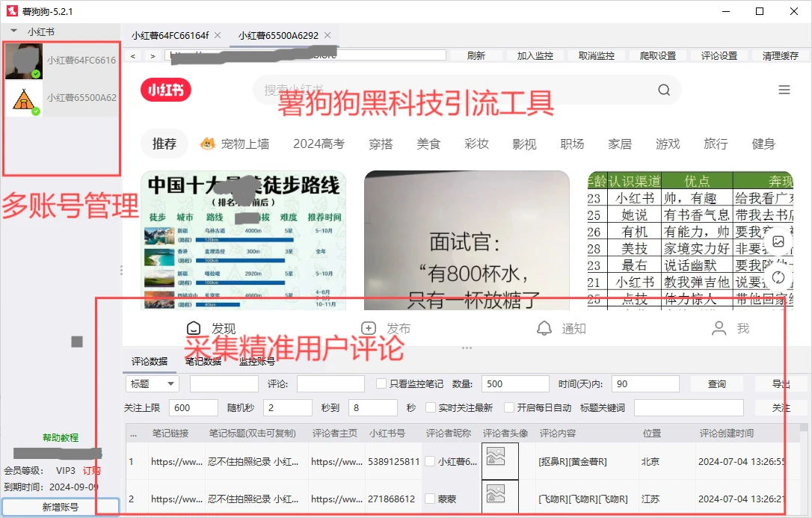Click the 发布 plus icon
The width and height of the screenshot is (812, 518).
[x=368, y=328]
